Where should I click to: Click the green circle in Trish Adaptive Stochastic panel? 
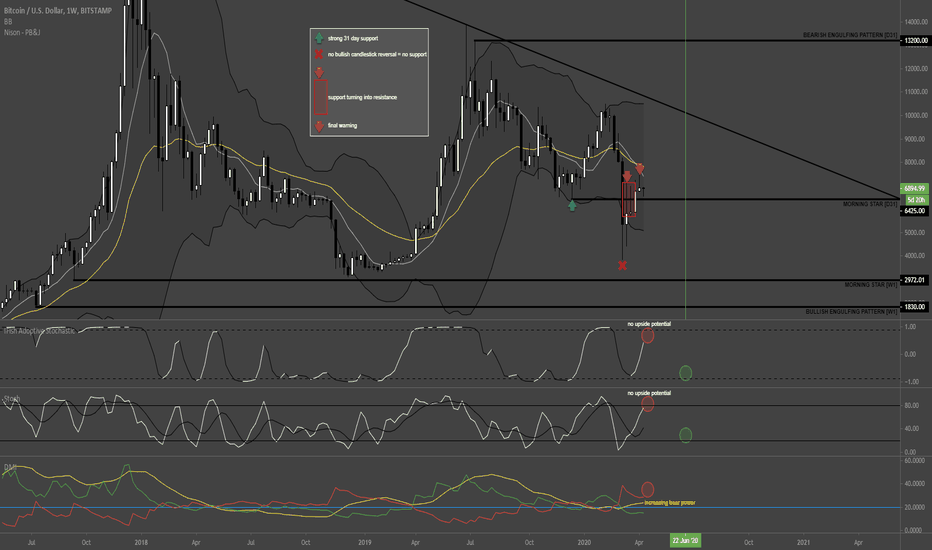click(685, 373)
